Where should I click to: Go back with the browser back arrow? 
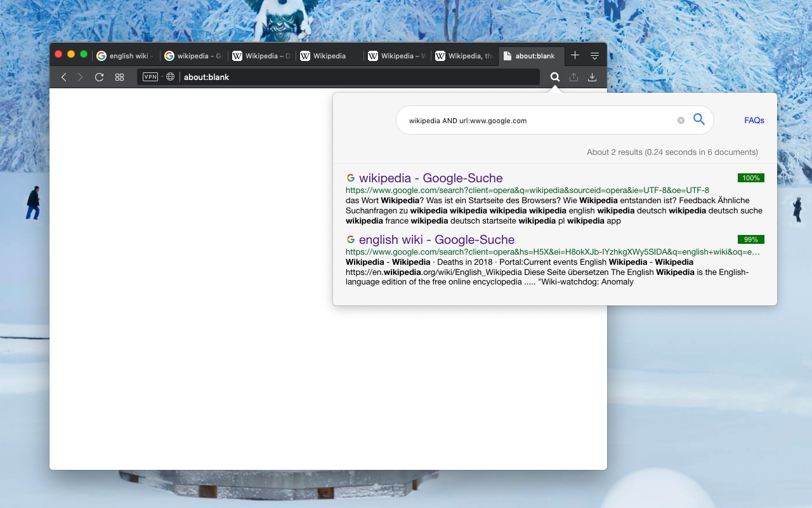(63, 77)
